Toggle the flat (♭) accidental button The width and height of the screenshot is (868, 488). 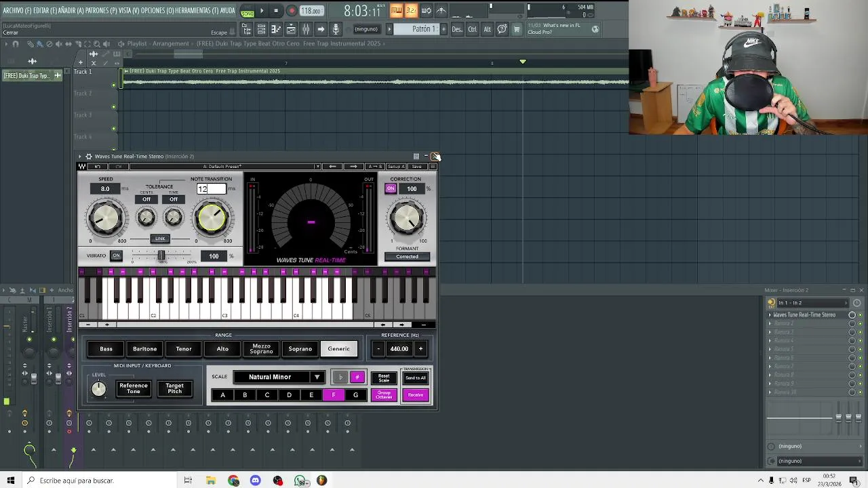coord(340,378)
